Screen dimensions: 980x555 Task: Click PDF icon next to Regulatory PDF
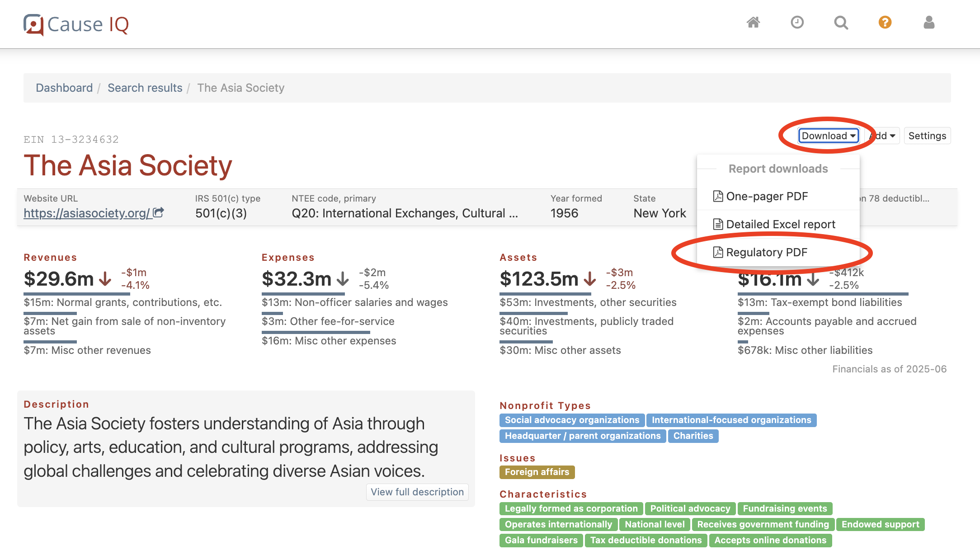point(718,252)
